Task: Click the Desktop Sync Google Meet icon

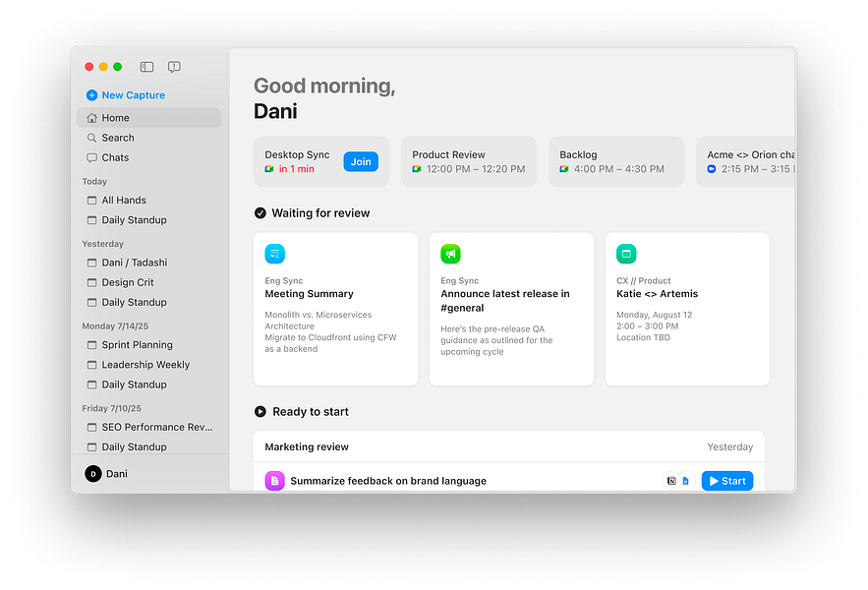Action: 269,169
